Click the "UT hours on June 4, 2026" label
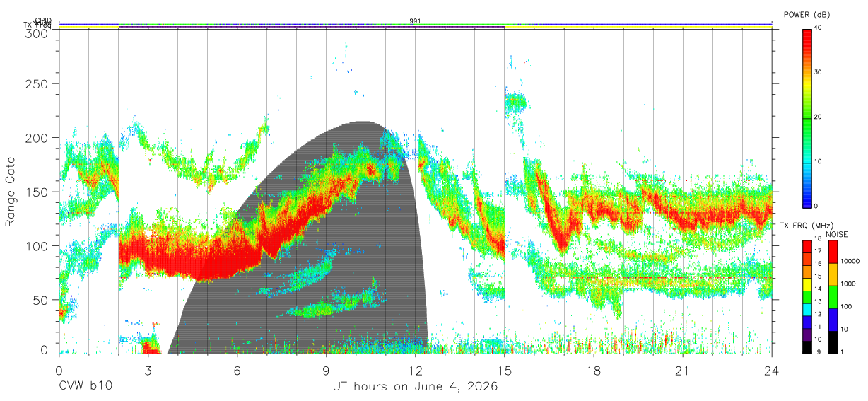 (x=415, y=387)
